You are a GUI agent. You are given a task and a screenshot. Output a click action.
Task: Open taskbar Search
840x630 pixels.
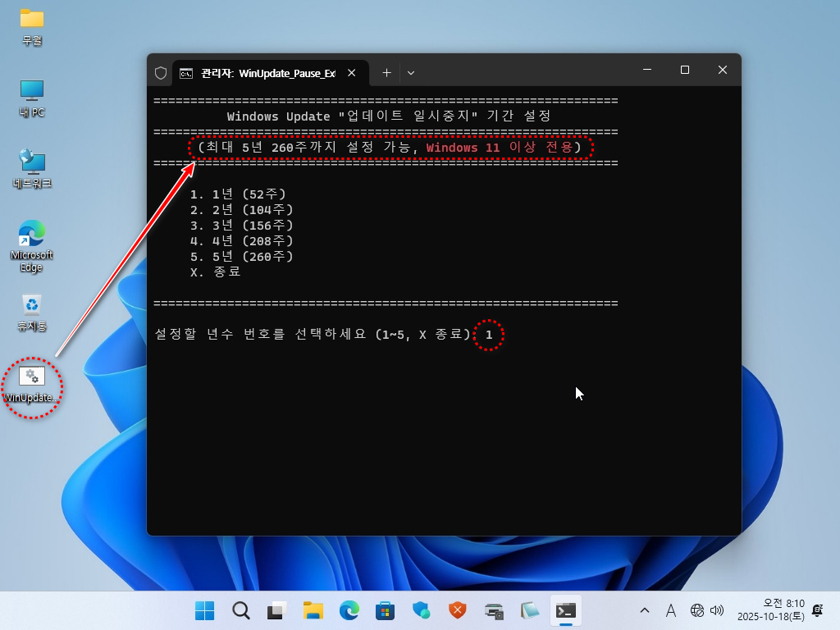click(240, 610)
